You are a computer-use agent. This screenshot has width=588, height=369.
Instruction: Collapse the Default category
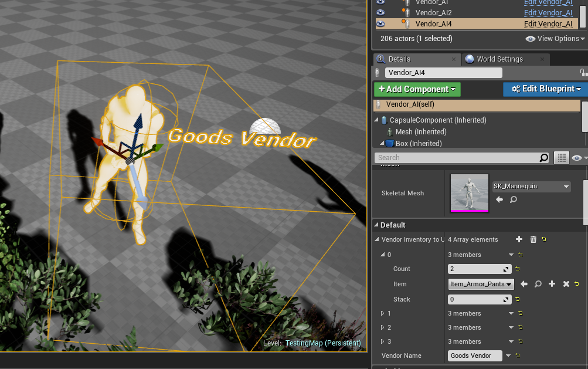point(376,225)
